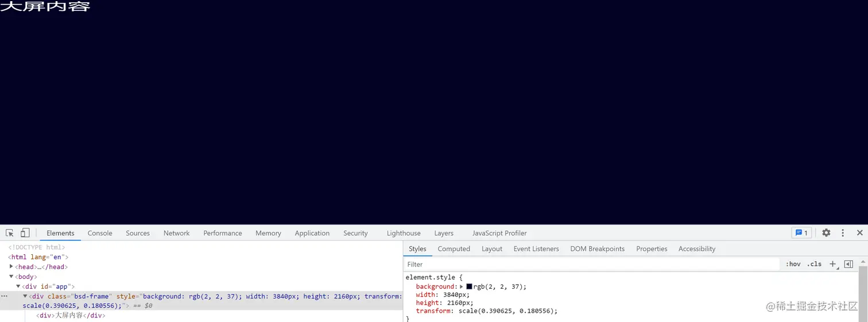Collapse the body element node
Viewport: 868px width, 322px height.
(x=11, y=276)
